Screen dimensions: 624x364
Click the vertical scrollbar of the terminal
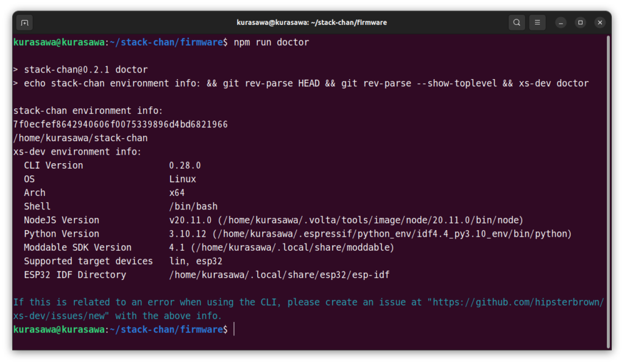pyautogui.click(x=608, y=183)
